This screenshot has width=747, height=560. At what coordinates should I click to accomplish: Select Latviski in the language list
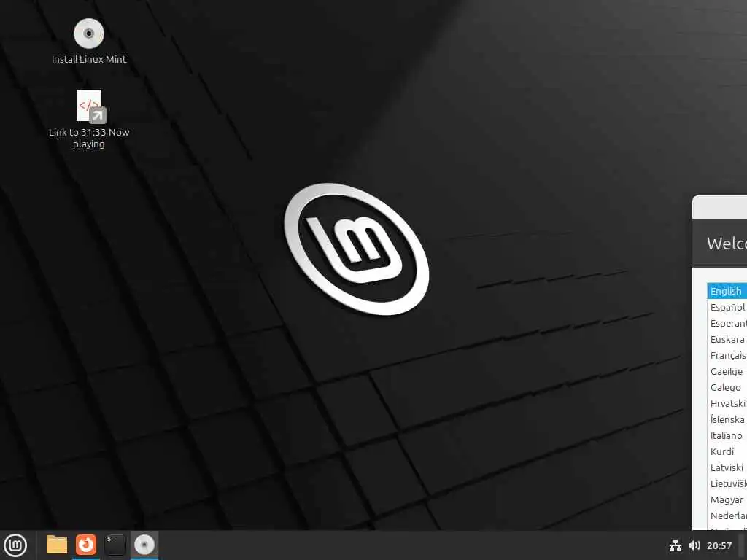727,467
